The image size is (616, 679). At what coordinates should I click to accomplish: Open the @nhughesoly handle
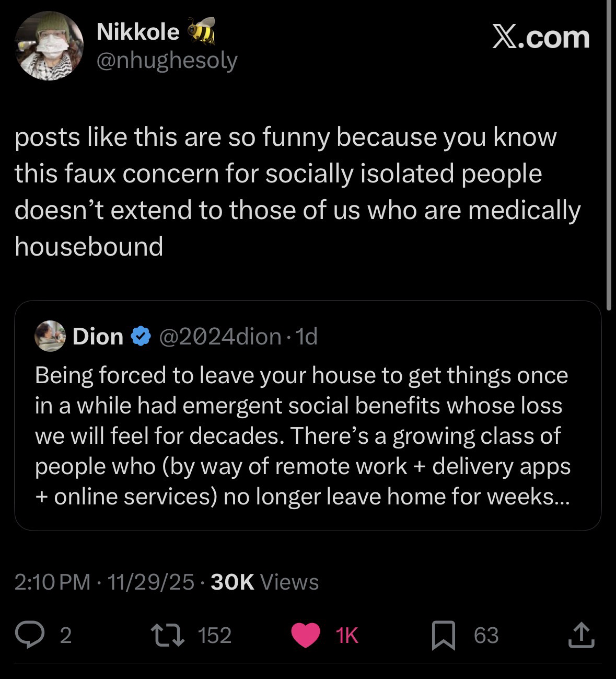(167, 60)
